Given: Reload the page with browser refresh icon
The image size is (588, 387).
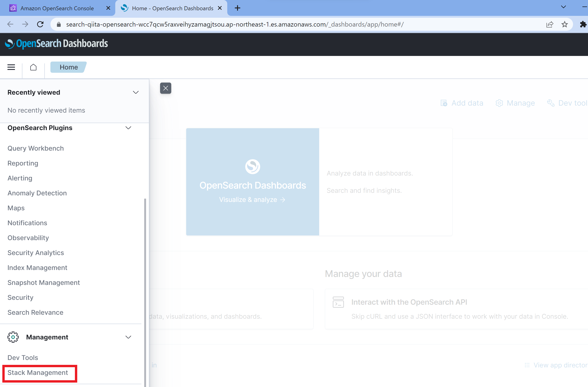Looking at the screenshot, I should (x=40, y=24).
